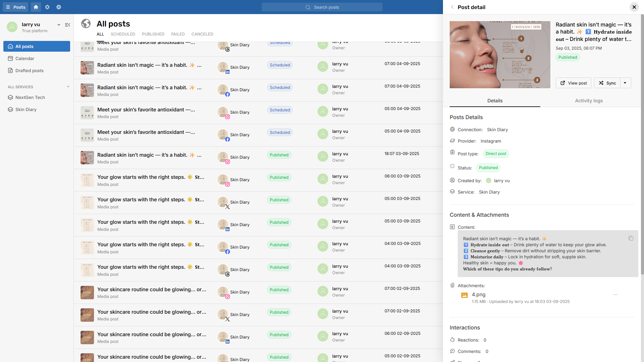Expand the larry vu account dropdown

coord(59,25)
